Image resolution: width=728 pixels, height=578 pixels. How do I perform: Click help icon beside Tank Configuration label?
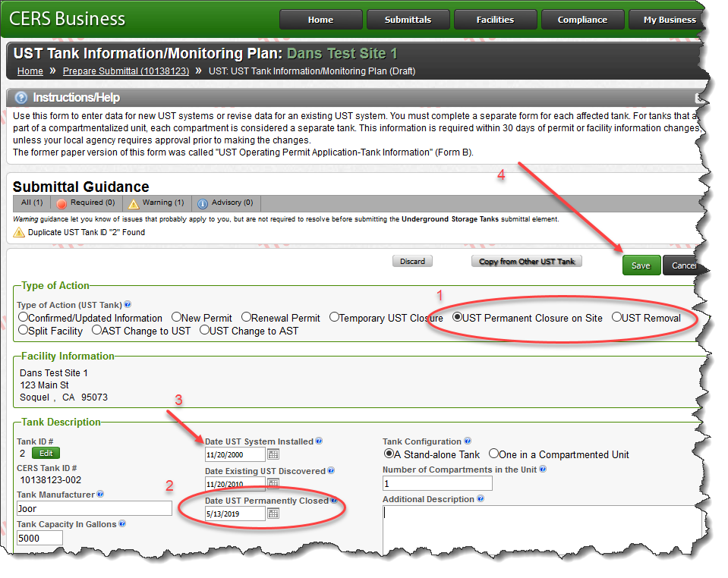(468, 441)
